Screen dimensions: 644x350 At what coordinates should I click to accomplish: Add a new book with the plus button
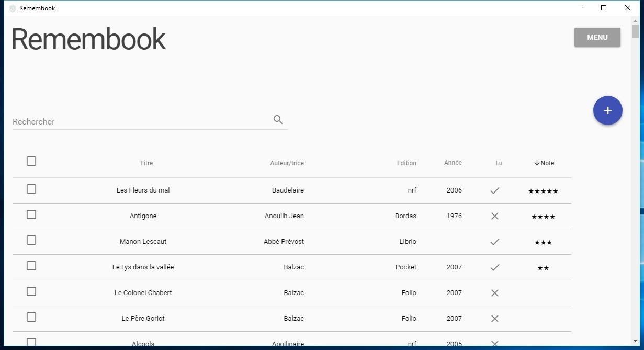[607, 110]
